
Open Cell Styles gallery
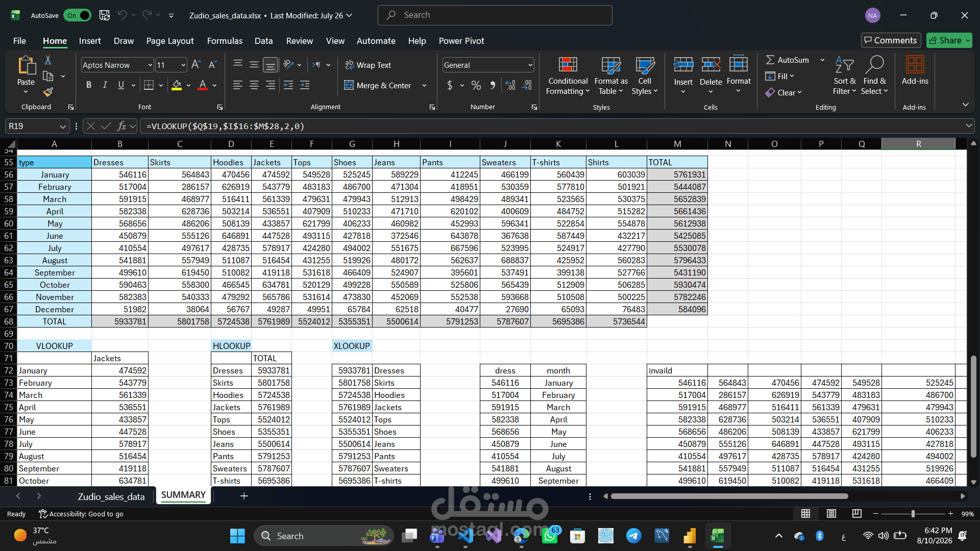[x=645, y=76]
